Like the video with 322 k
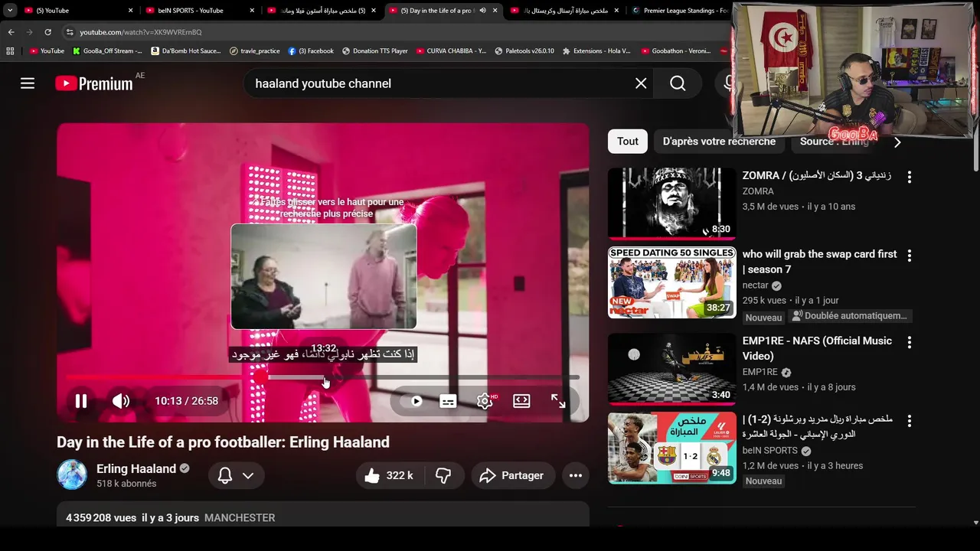Image resolution: width=980 pixels, height=551 pixels. click(x=390, y=475)
